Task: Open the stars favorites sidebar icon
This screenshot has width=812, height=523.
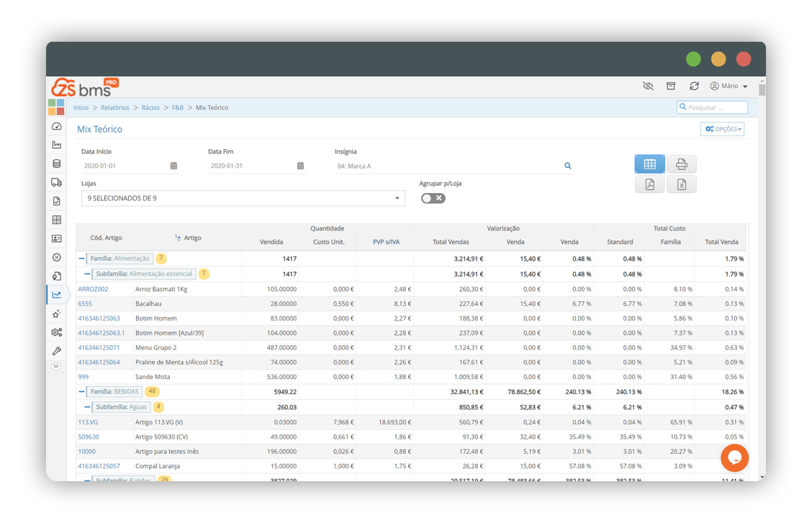Action: click(x=57, y=313)
